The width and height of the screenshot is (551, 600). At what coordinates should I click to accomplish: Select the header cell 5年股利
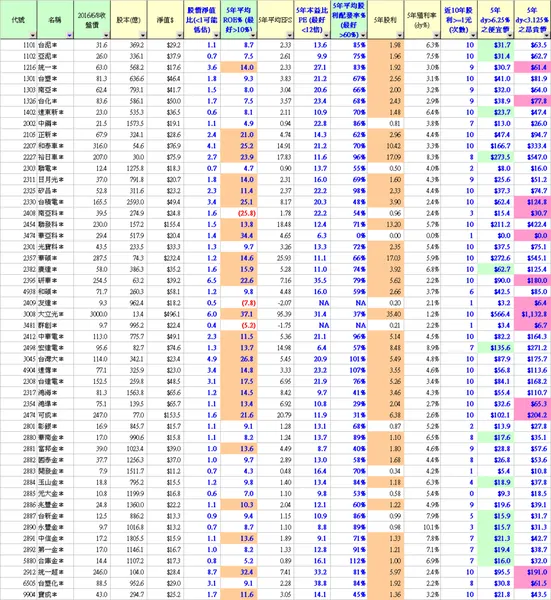(x=386, y=20)
